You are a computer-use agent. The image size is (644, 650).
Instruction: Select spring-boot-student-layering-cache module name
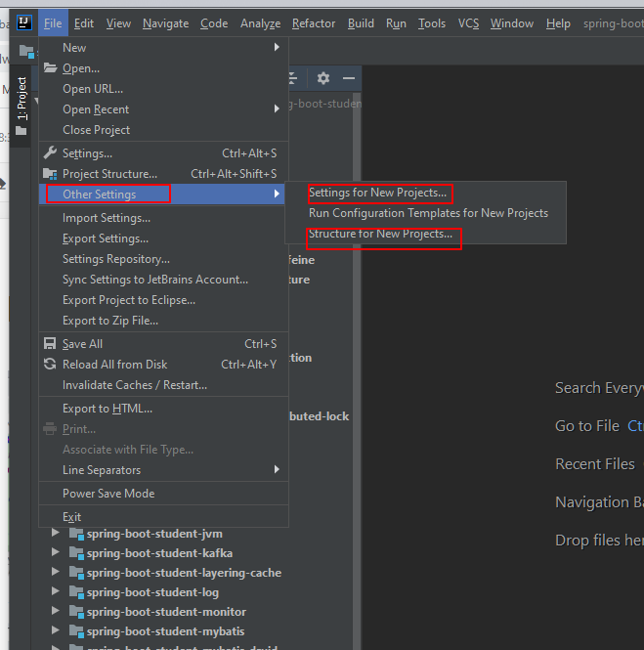184,573
